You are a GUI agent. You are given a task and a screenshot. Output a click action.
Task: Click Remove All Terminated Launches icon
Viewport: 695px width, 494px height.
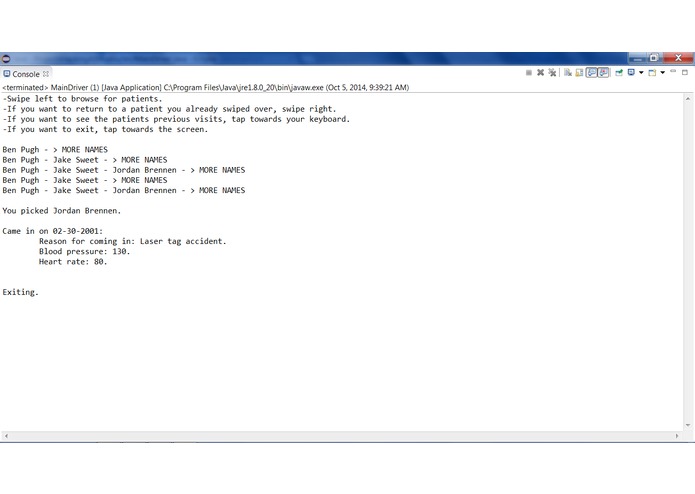tap(552, 73)
